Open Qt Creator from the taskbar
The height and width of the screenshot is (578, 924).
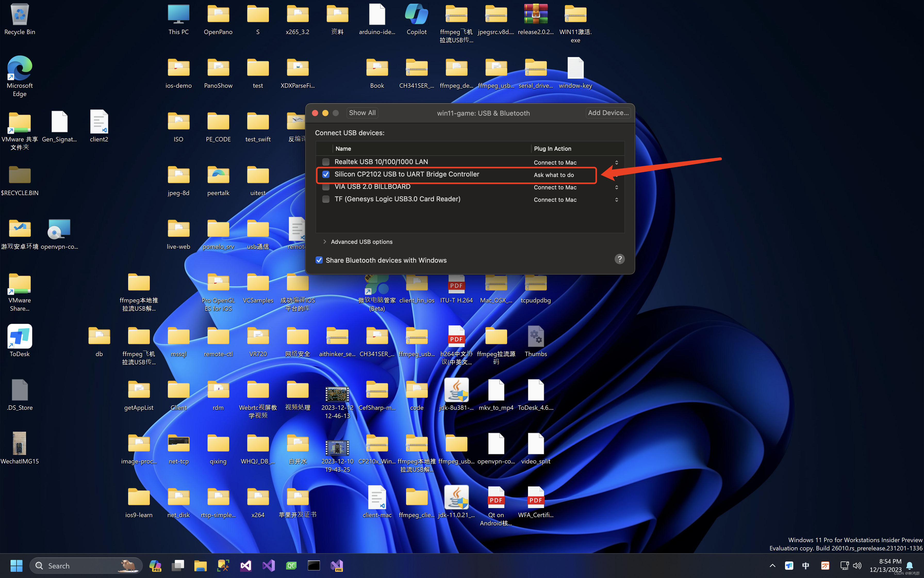pos(291,566)
